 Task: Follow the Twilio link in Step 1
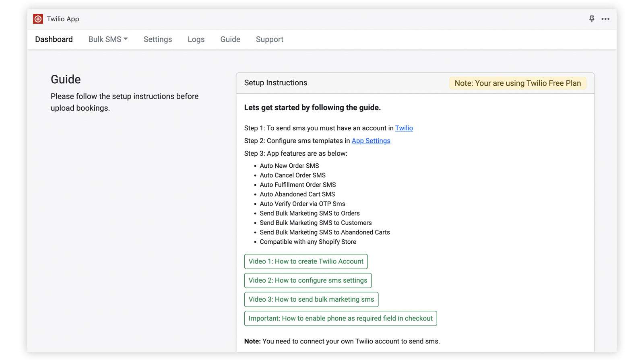(404, 128)
